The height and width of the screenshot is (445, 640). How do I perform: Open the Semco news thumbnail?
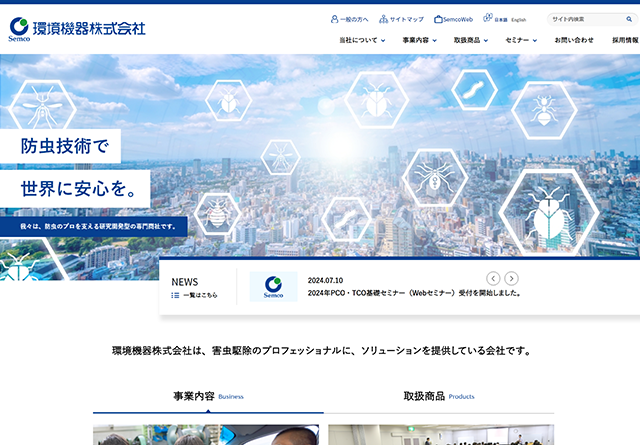click(273, 287)
